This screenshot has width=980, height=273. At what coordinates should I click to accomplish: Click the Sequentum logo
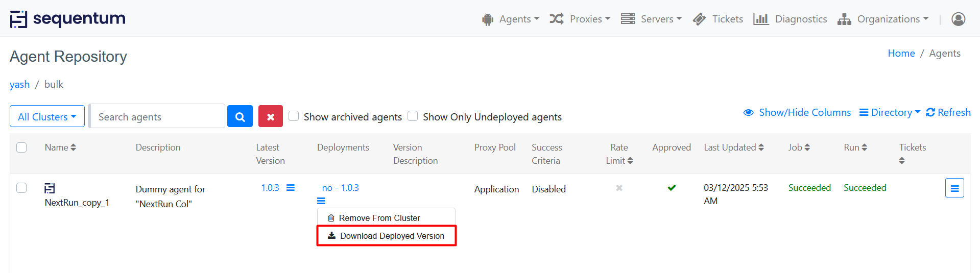point(68,19)
